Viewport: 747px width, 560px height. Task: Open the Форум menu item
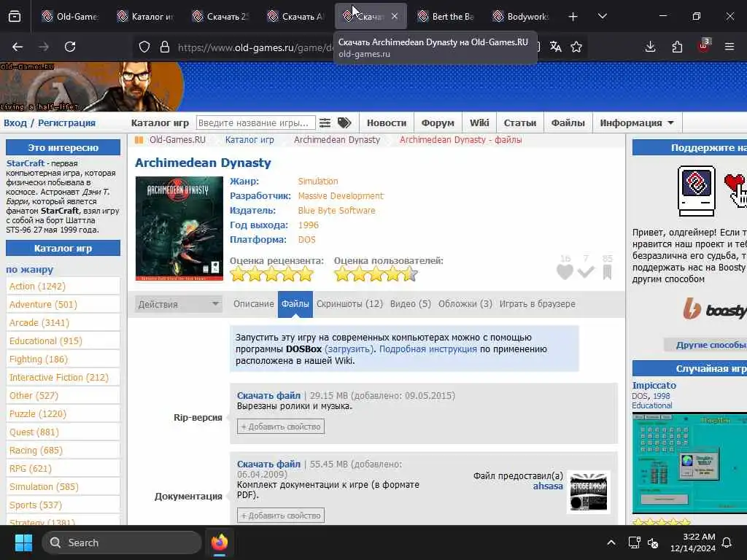point(438,122)
